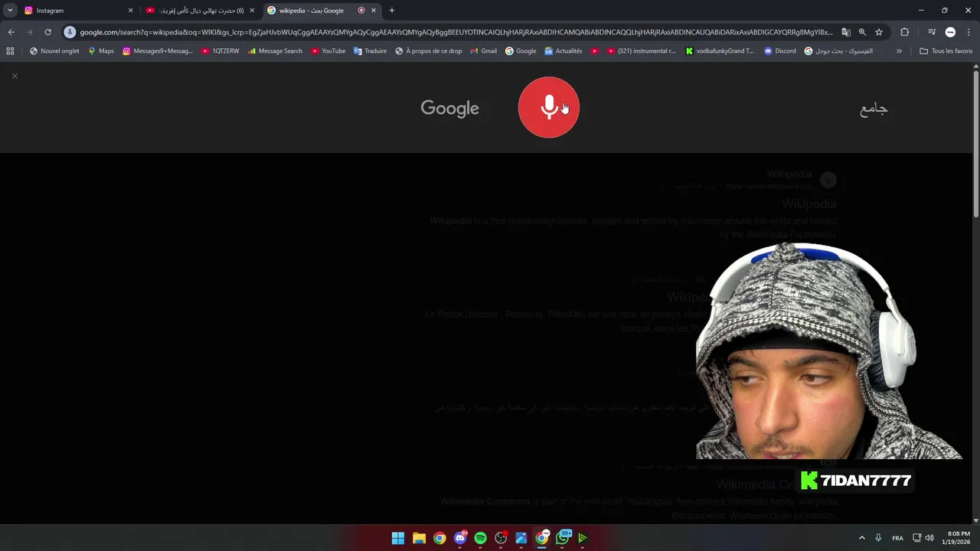Open the vodkafunkyGrand T... bookmark
The height and width of the screenshot is (551, 980).
720,51
